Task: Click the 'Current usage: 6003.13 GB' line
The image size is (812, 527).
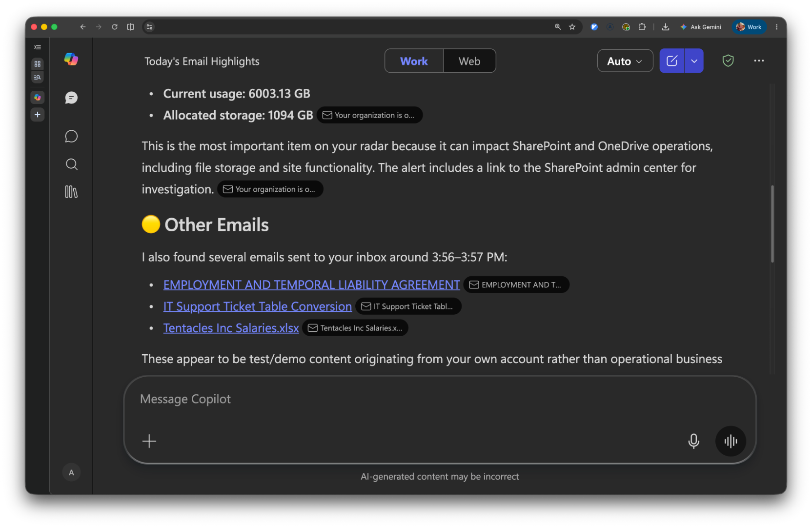Action: [237, 94]
